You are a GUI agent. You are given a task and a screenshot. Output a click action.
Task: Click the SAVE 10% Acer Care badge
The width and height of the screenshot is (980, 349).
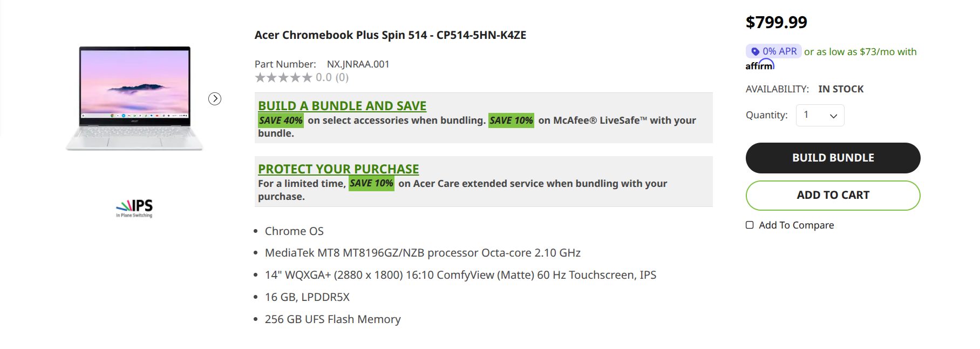(x=371, y=184)
